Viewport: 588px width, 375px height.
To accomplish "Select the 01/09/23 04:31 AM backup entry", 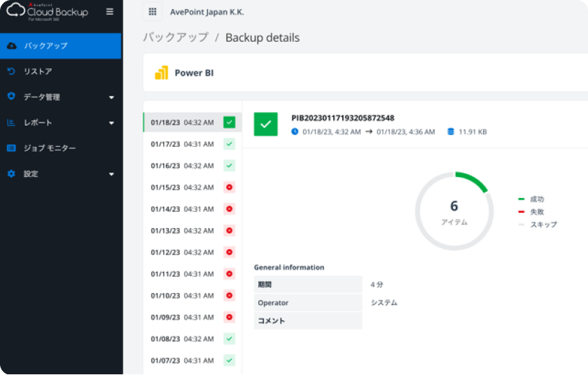I will point(192,318).
